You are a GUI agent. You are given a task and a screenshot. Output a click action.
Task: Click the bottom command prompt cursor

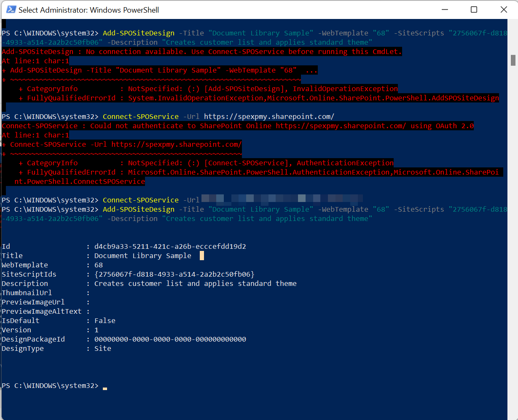pos(105,388)
